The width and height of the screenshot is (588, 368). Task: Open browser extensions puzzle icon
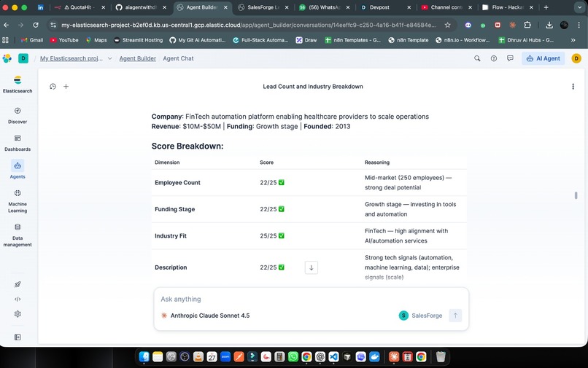(x=527, y=25)
